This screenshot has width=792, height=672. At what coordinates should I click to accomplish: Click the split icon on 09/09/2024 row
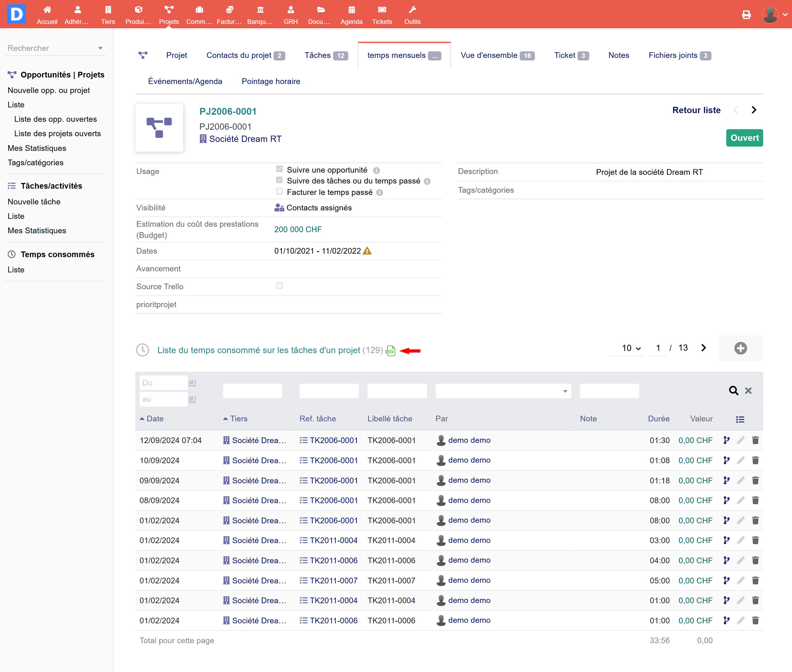[726, 480]
